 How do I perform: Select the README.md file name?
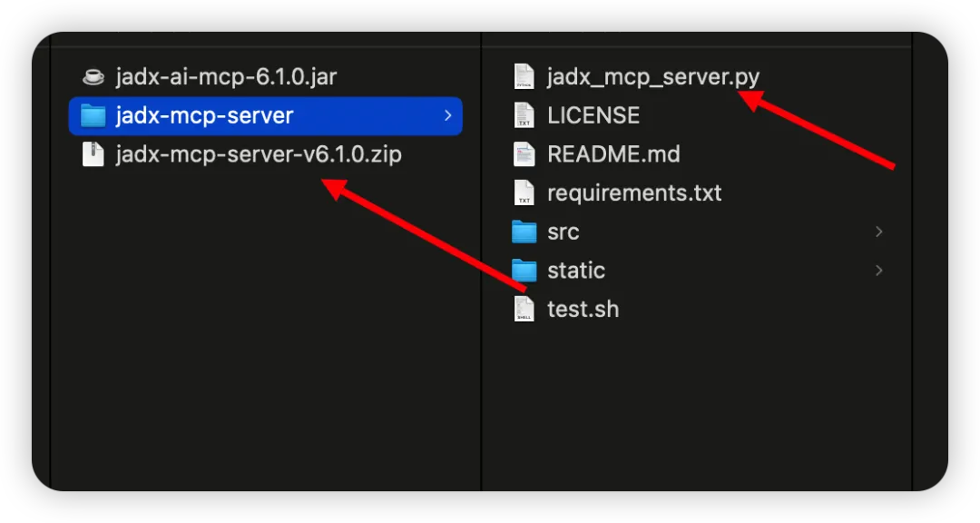(613, 154)
